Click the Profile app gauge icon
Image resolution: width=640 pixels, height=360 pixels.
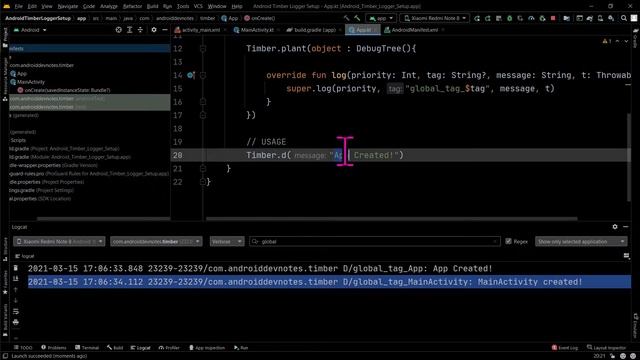point(531,18)
